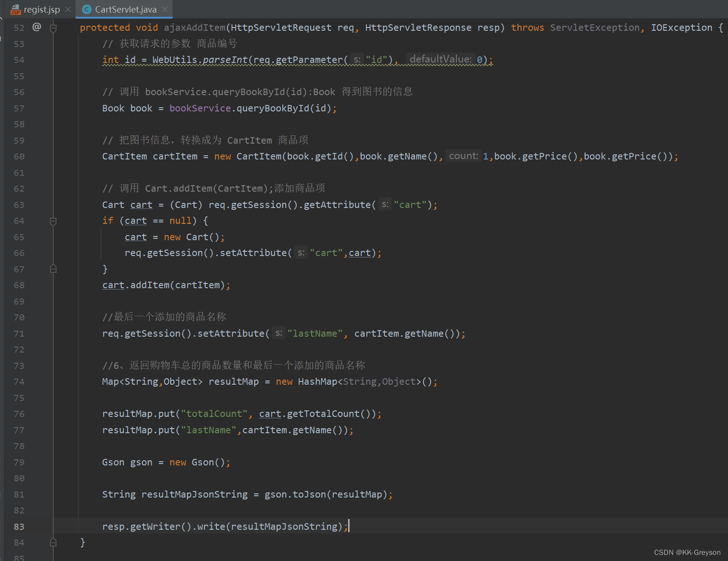Collapse the ajaxAddItem method at line 52
728x561 pixels.
(53, 28)
